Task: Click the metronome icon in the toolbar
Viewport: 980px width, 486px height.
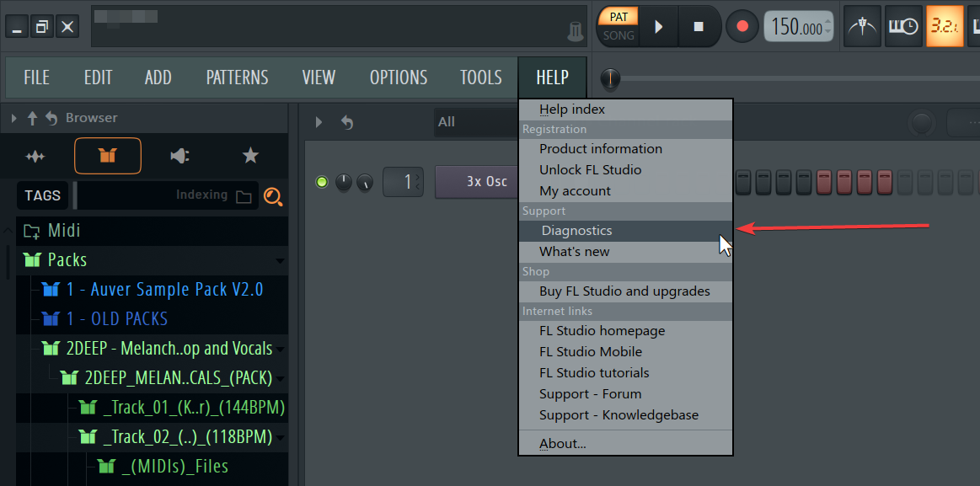Action: click(861, 26)
